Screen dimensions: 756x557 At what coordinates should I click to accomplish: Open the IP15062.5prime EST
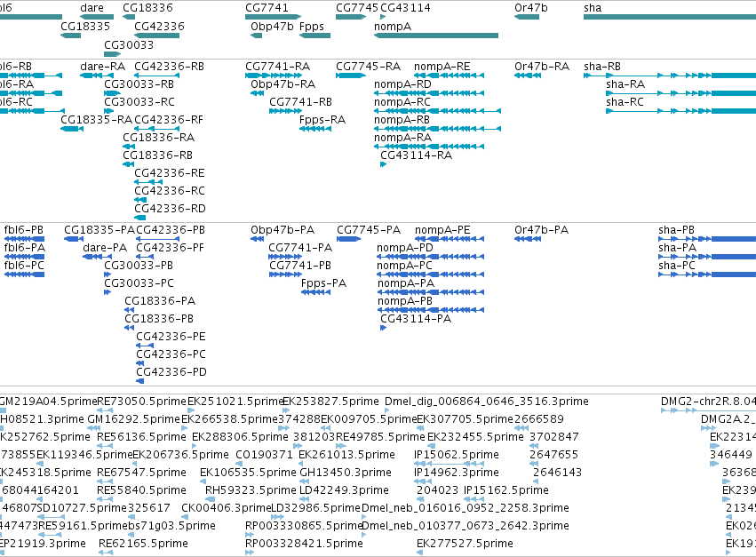pos(449,464)
